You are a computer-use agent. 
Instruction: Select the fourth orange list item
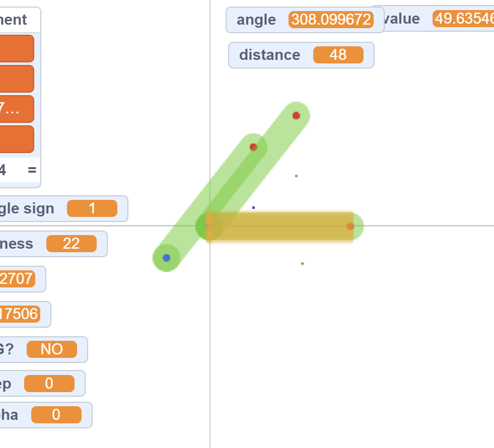pos(16,139)
